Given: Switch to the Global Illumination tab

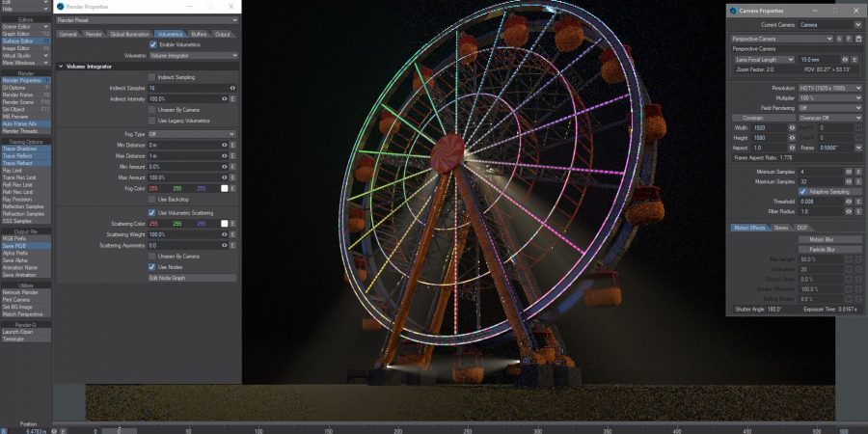Looking at the screenshot, I should coord(130,34).
